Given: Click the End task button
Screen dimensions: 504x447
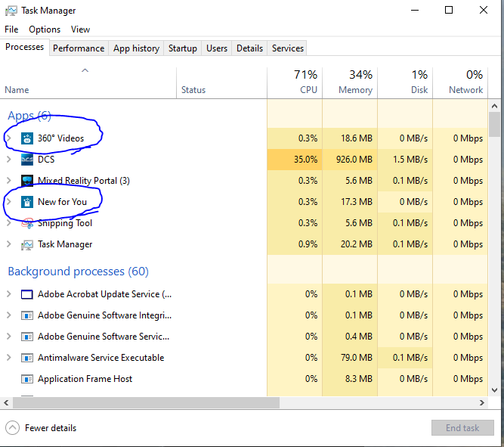Looking at the screenshot, I should [462, 427].
